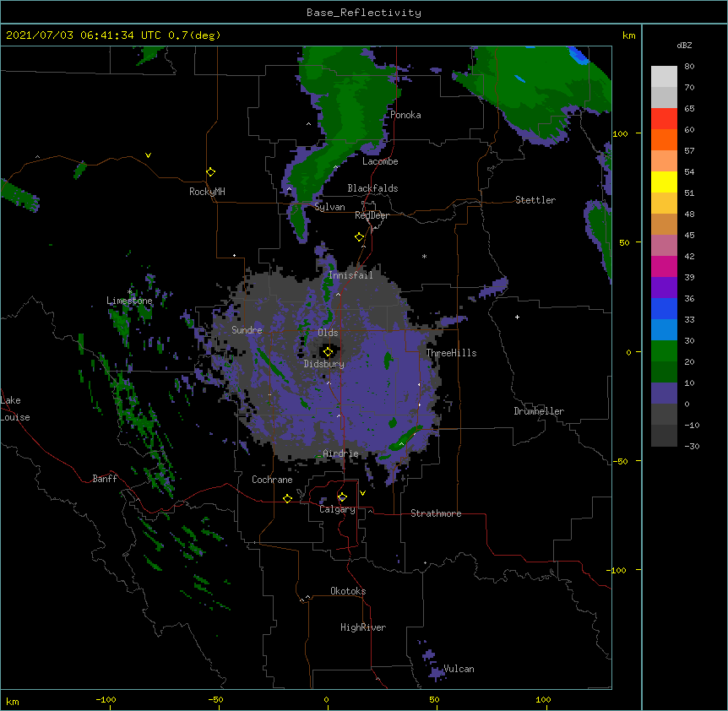Click the Calgary city label
728x711 pixels.
(x=337, y=509)
